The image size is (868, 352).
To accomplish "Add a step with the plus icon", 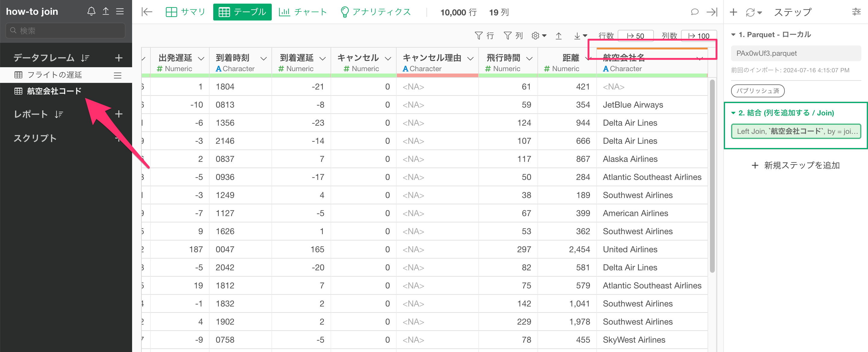I will coord(733,12).
